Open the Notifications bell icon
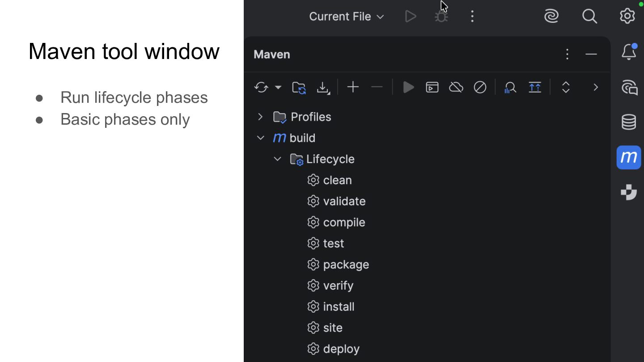 629,52
